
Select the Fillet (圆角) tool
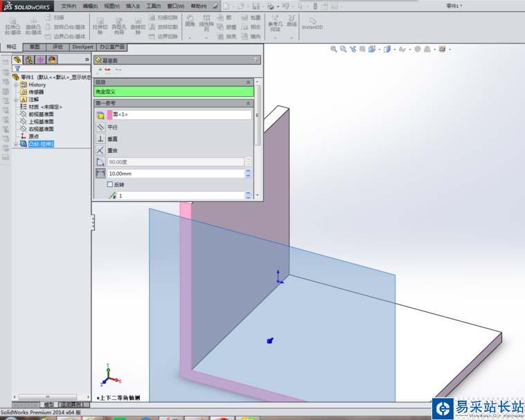pos(190,21)
